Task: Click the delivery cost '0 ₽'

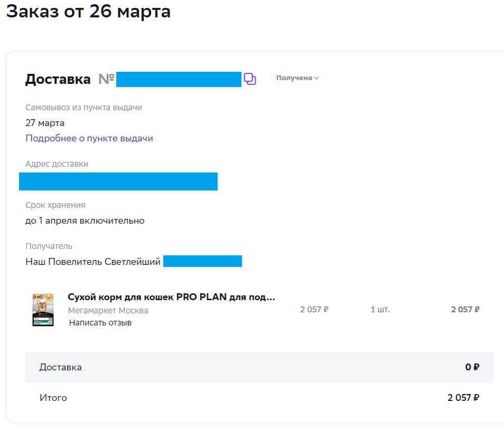Action: [472, 367]
